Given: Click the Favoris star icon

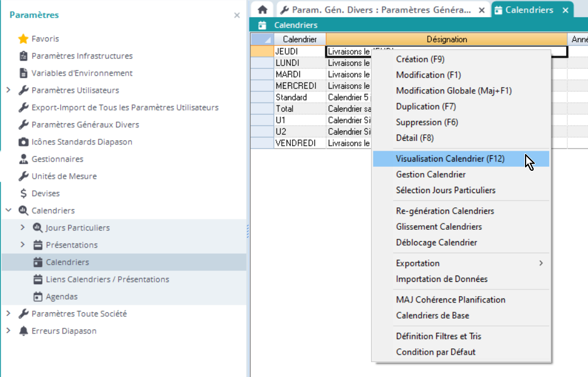Looking at the screenshot, I should pyautogui.click(x=23, y=39).
